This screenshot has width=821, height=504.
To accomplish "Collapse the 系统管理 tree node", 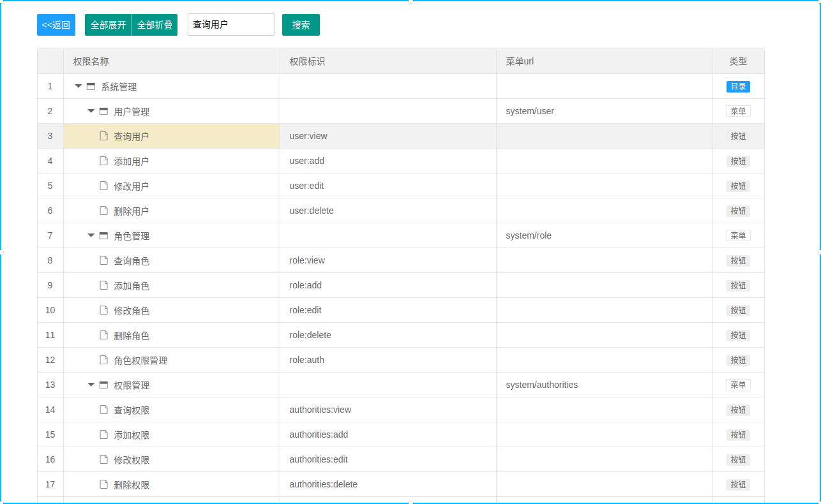I will pos(77,86).
